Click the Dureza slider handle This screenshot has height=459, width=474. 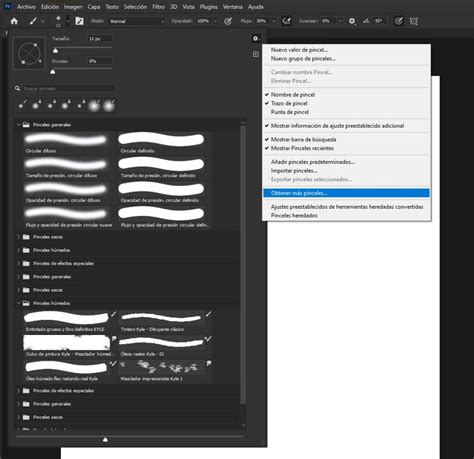pyautogui.click(x=53, y=71)
